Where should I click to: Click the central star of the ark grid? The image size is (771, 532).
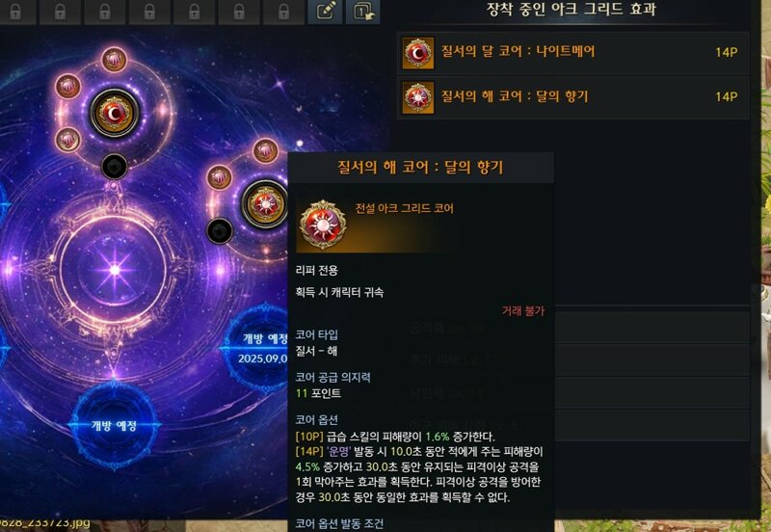[114, 270]
